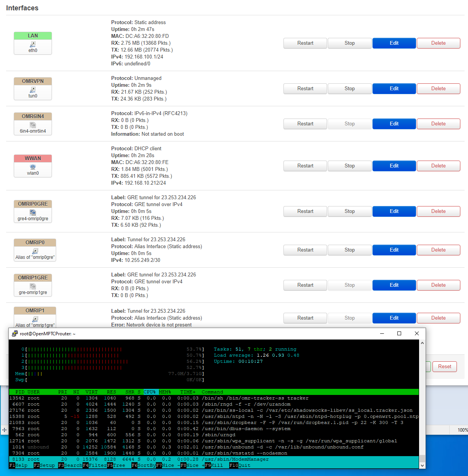The width and height of the screenshot is (468, 476).
Task: Select the wpa_supplicant process row
Action: coord(214,441)
